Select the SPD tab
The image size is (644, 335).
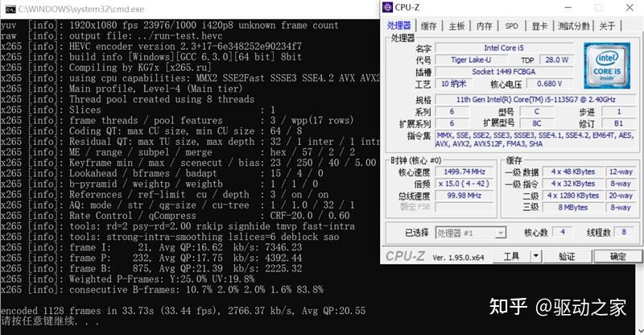(511, 27)
